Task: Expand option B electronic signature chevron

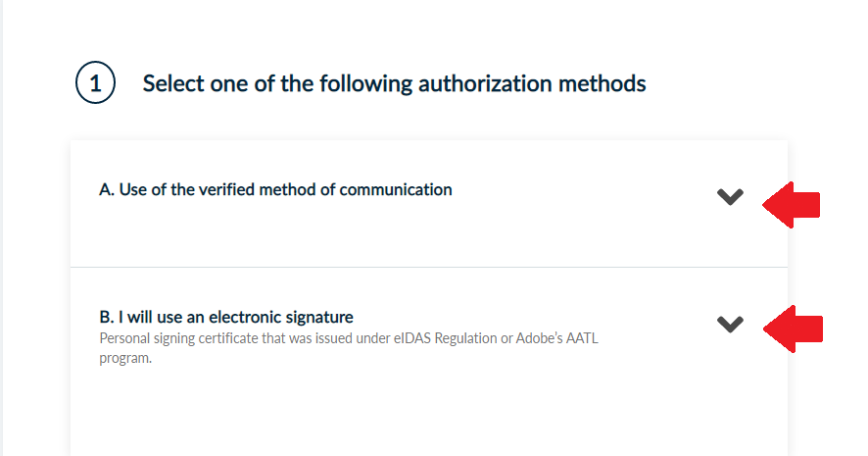Action: 730,324
